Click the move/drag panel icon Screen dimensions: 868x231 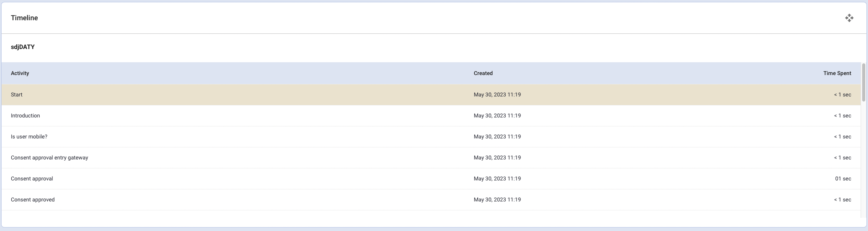tap(849, 18)
